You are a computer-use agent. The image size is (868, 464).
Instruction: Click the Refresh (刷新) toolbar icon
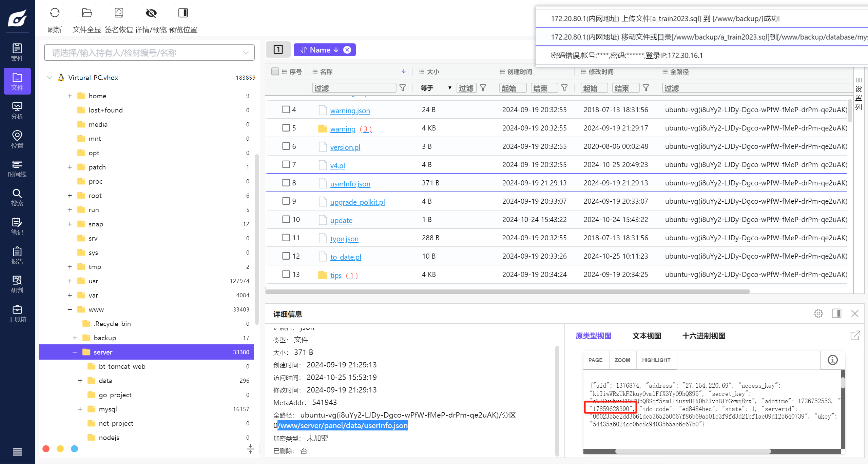tap(55, 13)
